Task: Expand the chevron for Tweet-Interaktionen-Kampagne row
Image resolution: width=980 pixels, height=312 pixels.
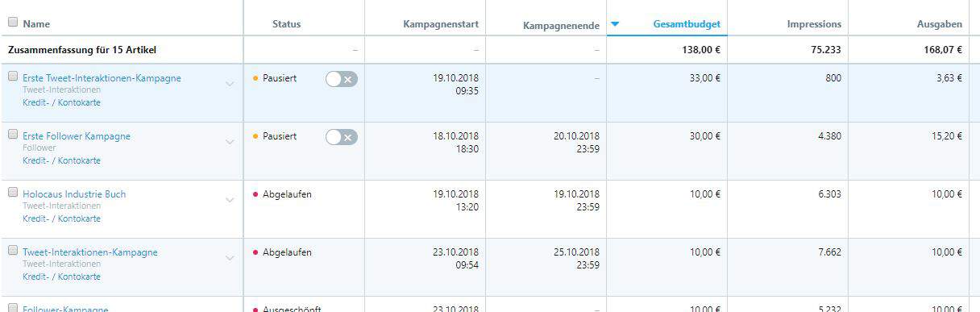Action: [x=230, y=258]
